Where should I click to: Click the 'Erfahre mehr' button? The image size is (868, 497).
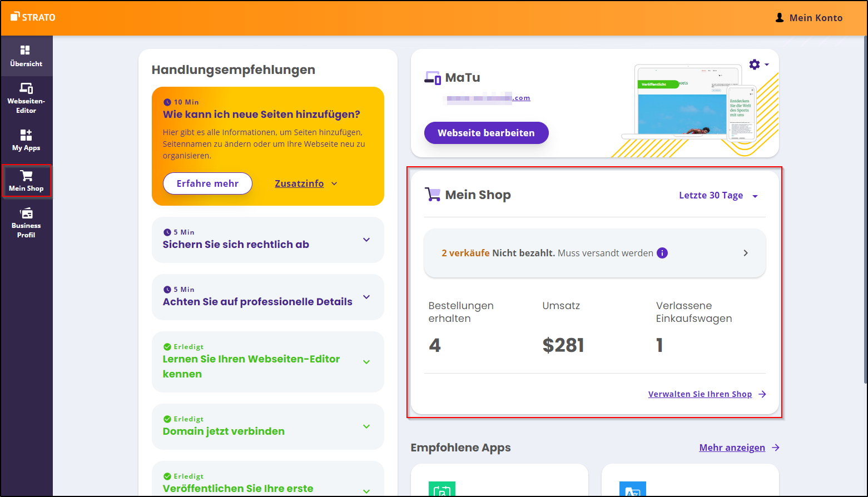pyautogui.click(x=207, y=183)
